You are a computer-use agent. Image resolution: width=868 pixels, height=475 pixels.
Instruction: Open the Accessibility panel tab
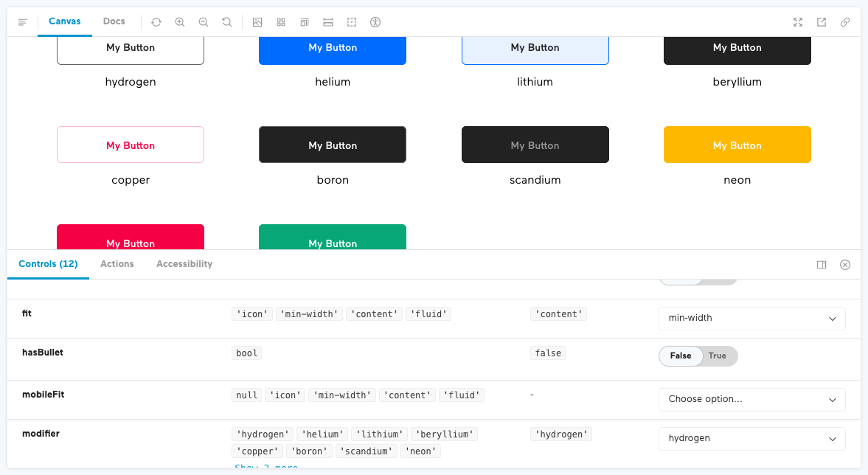(x=184, y=264)
